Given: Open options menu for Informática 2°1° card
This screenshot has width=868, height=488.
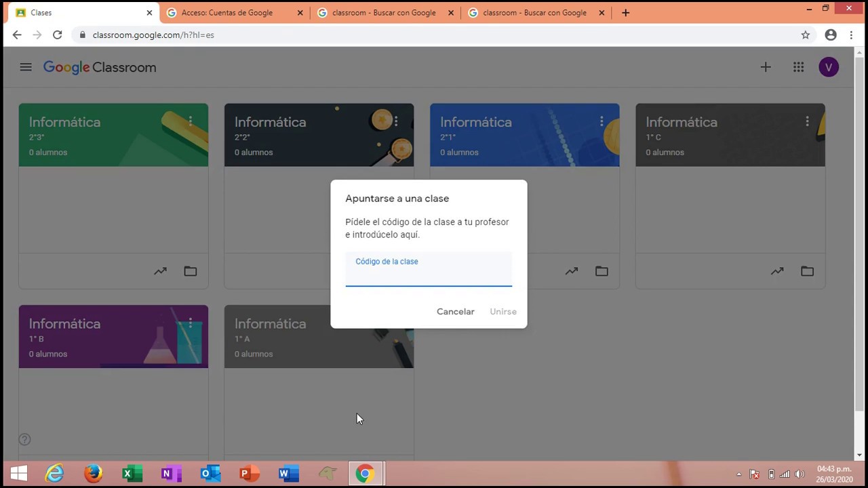Looking at the screenshot, I should [x=601, y=121].
